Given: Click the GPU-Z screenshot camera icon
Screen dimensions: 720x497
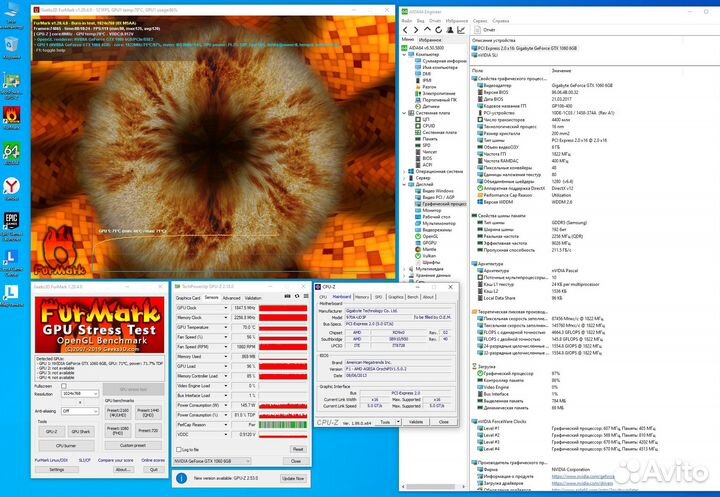Looking at the screenshot, I should pos(287,297).
